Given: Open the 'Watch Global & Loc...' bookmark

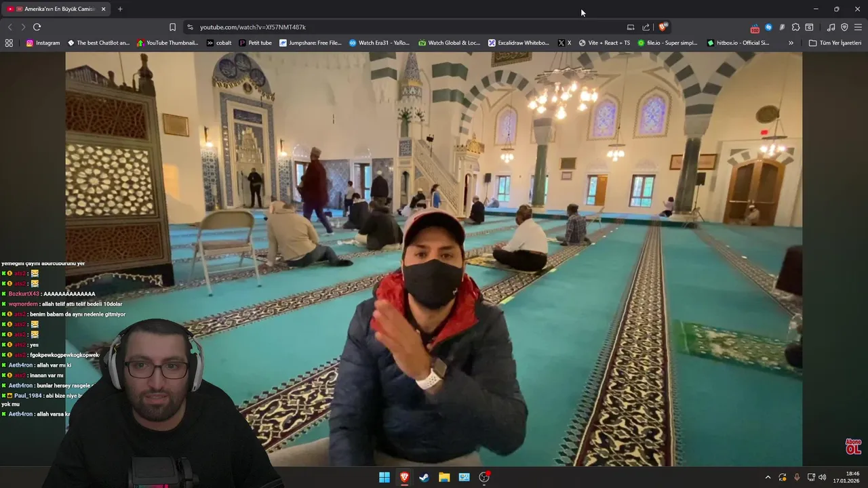Looking at the screenshot, I should (450, 43).
